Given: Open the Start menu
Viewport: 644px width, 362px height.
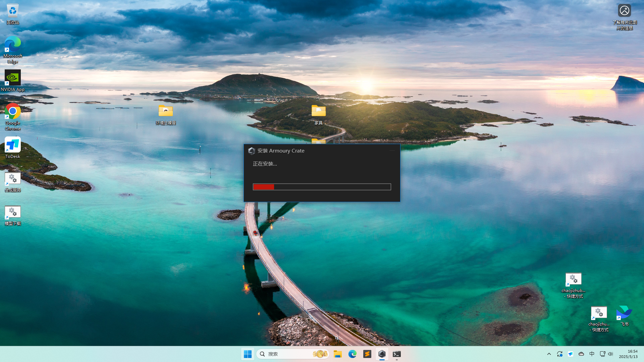Looking at the screenshot, I should click(x=248, y=354).
